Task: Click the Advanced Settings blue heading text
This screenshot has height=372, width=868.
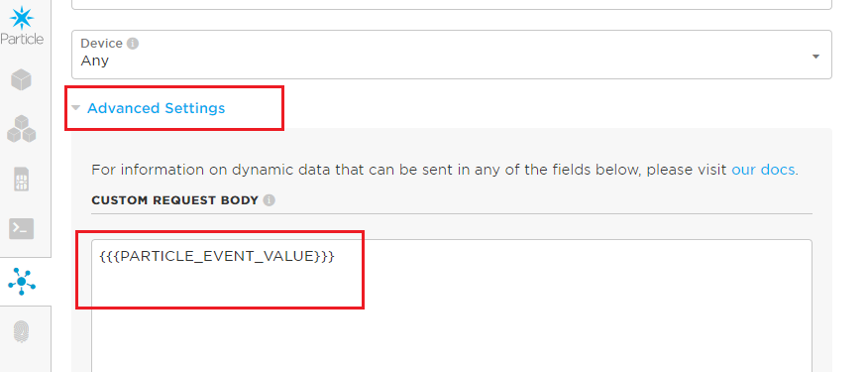Action: click(x=157, y=108)
